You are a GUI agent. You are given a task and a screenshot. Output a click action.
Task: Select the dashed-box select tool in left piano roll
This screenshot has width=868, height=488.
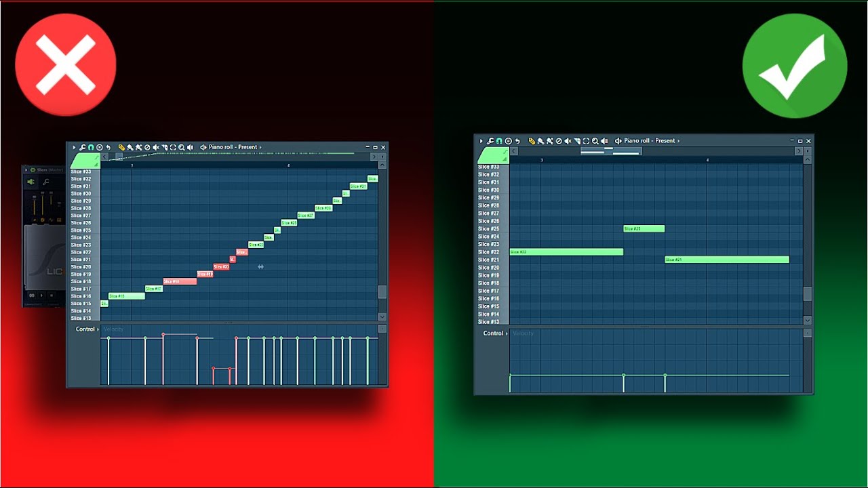173,147
